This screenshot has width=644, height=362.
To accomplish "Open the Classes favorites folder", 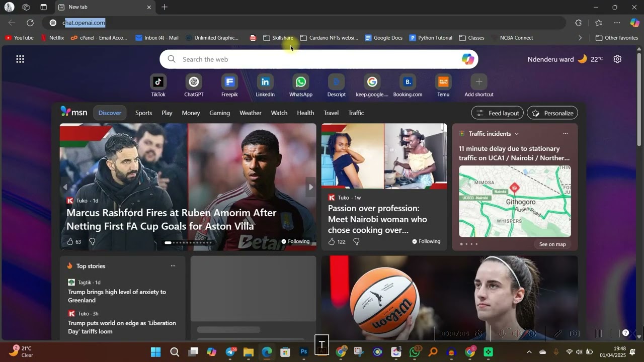I will coord(472,38).
